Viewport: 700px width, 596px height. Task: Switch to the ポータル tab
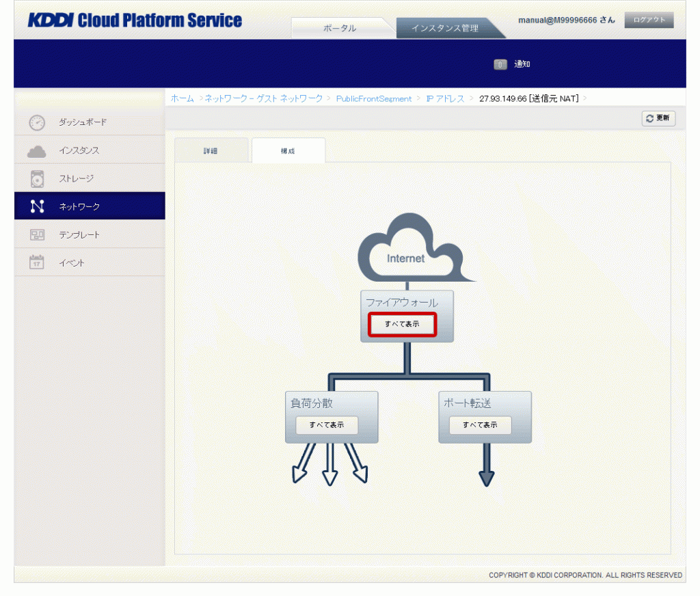(340, 28)
